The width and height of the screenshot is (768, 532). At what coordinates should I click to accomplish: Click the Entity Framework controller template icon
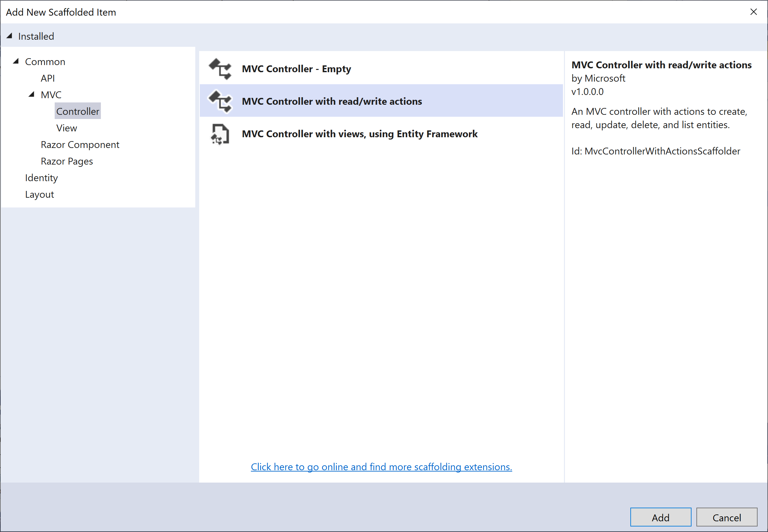pos(220,134)
